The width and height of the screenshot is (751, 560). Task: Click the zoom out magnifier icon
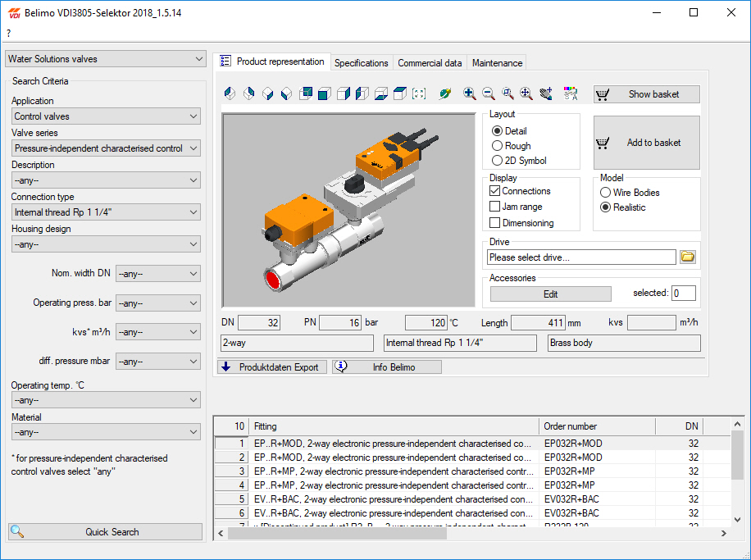point(489,94)
